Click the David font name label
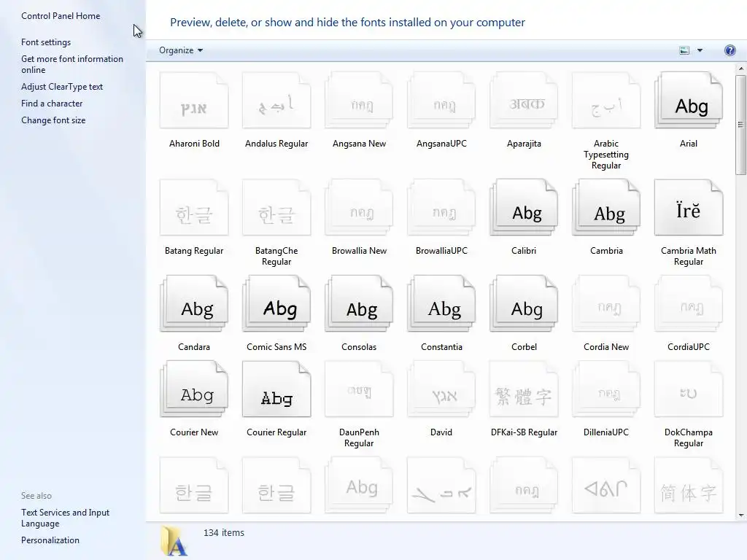Image resolution: width=747 pixels, height=560 pixels. tap(441, 432)
